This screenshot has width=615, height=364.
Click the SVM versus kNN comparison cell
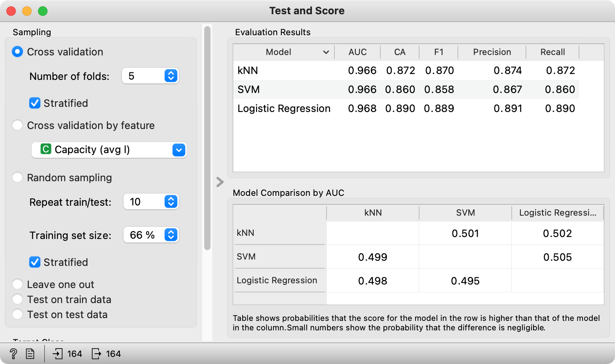[x=373, y=257]
